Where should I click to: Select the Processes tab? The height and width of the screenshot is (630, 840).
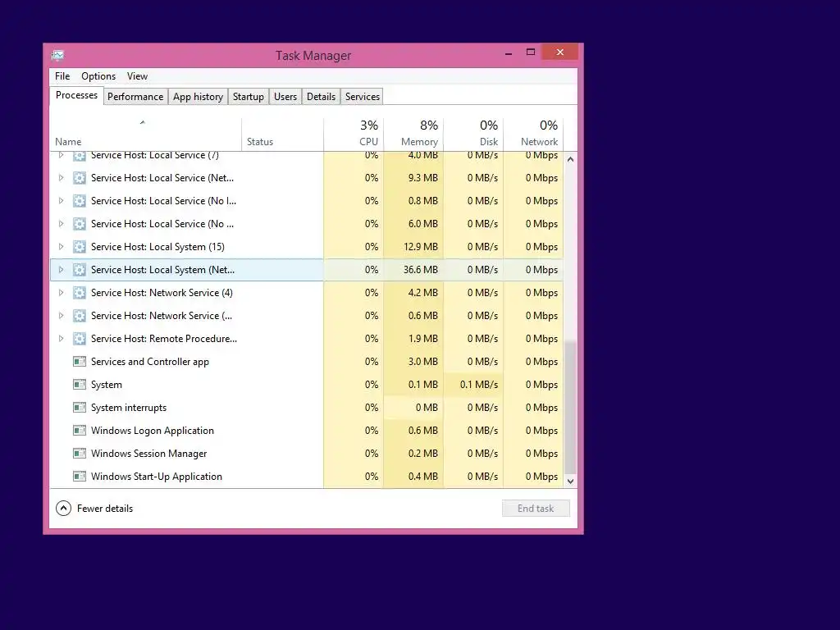point(76,95)
